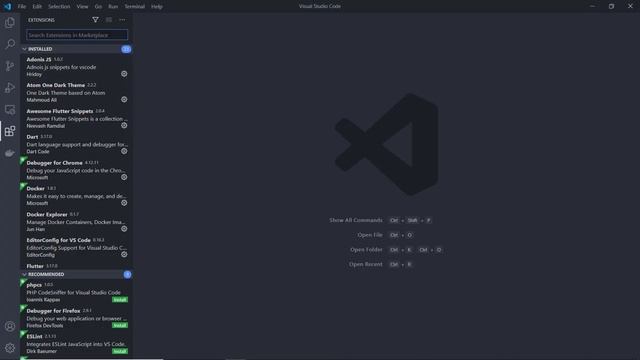Image resolution: width=640 pixels, height=360 pixels.
Task: Open the Selection menu
Action: click(59, 7)
